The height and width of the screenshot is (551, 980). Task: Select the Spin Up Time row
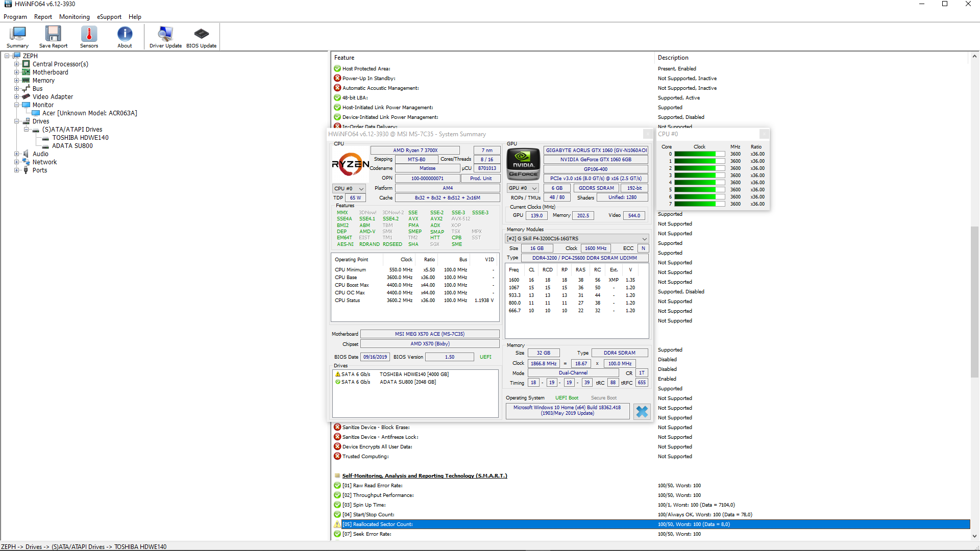point(651,505)
